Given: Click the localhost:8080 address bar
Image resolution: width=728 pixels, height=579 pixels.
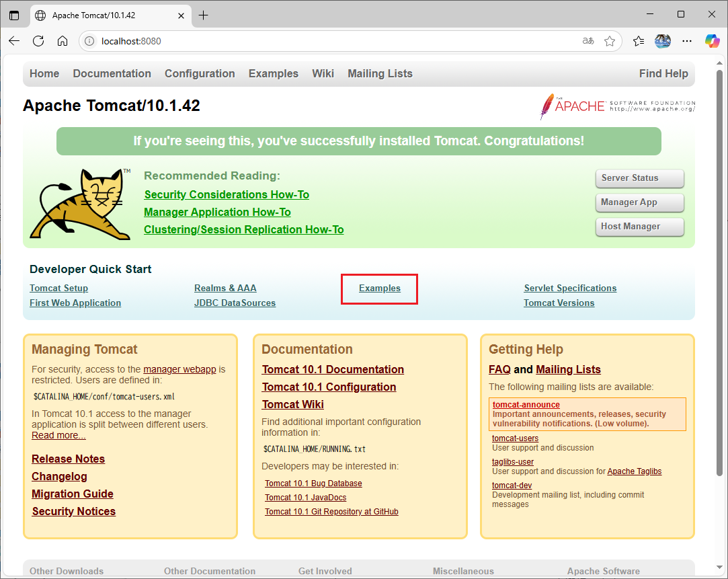Looking at the screenshot, I should tap(336, 41).
